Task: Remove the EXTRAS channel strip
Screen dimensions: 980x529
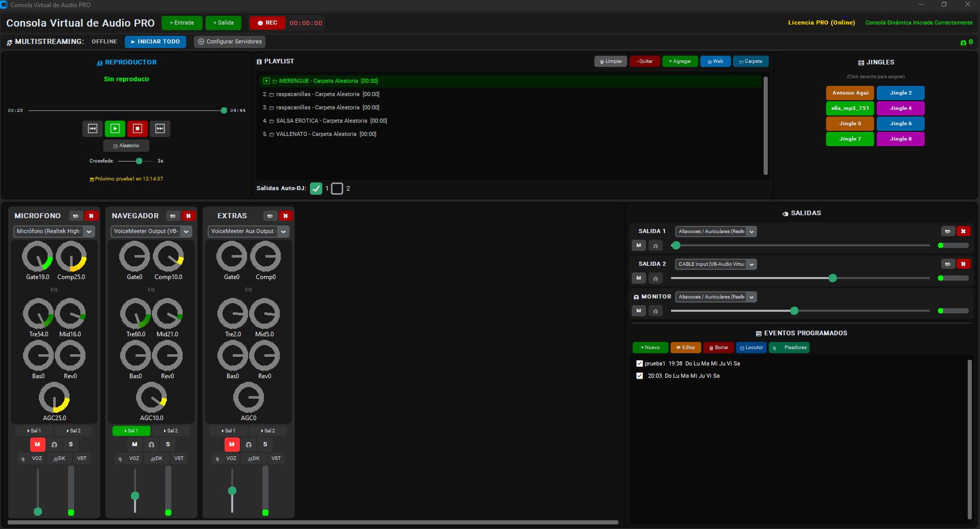Action: (285, 216)
